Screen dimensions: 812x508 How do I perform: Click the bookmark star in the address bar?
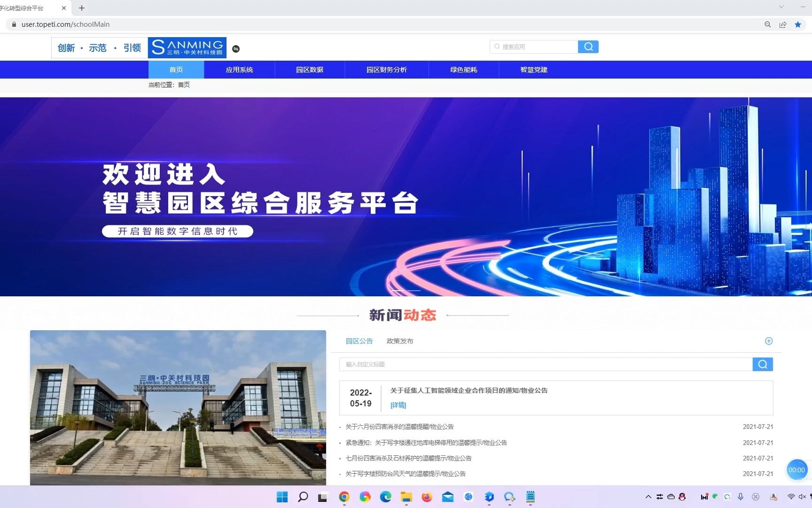[x=797, y=24]
